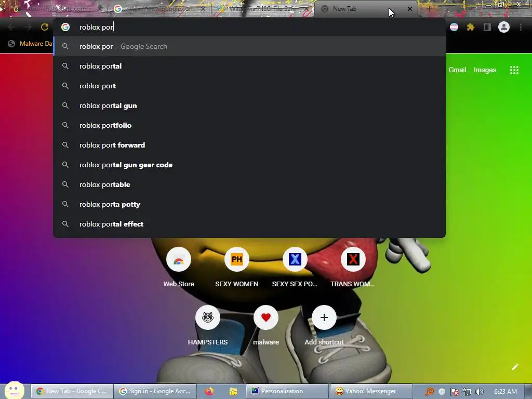Open taskbar item New Tab - Google Chrome

pos(72,391)
